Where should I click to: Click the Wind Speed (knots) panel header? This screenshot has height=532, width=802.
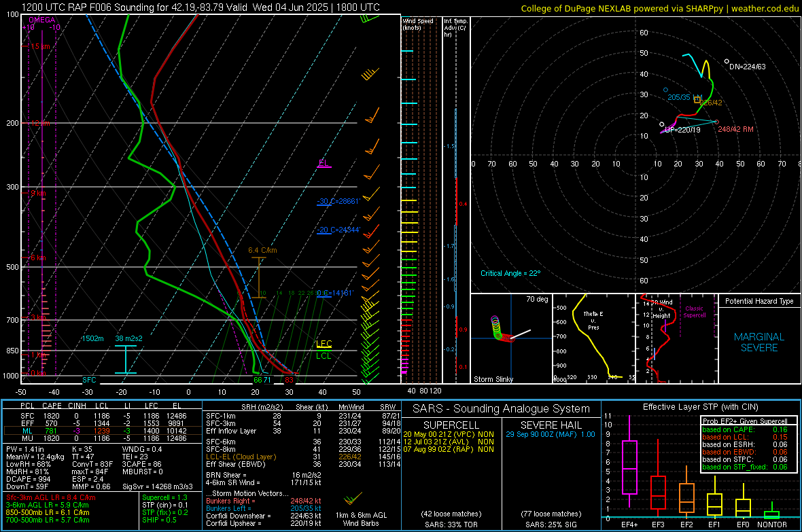(x=418, y=24)
